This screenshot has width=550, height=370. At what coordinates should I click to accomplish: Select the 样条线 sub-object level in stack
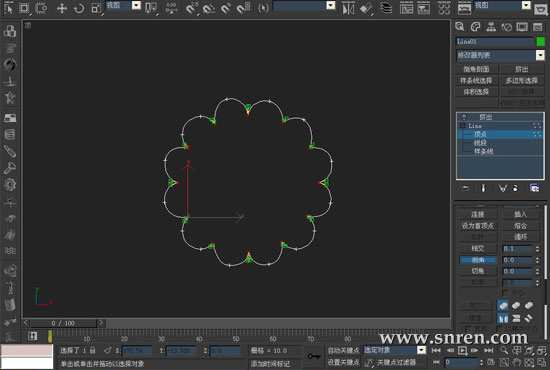tap(483, 152)
